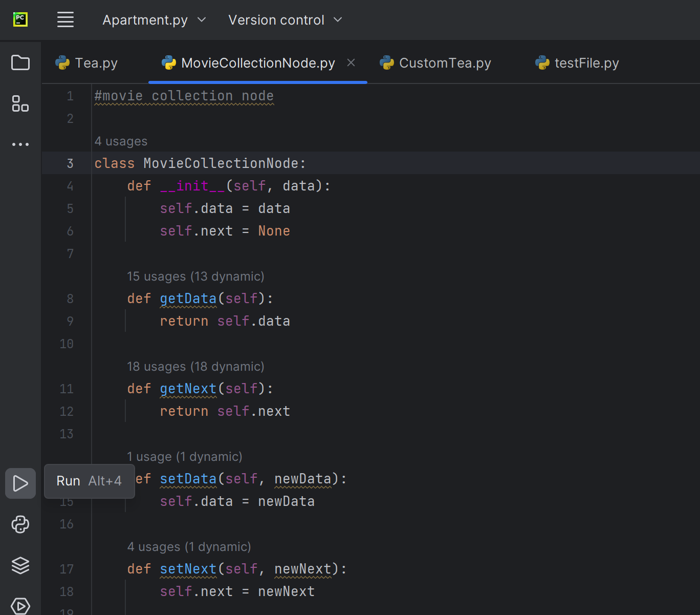The width and height of the screenshot is (700, 615).
Task: Click the Python icon on testFile.py tab
Action: point(542,63)
